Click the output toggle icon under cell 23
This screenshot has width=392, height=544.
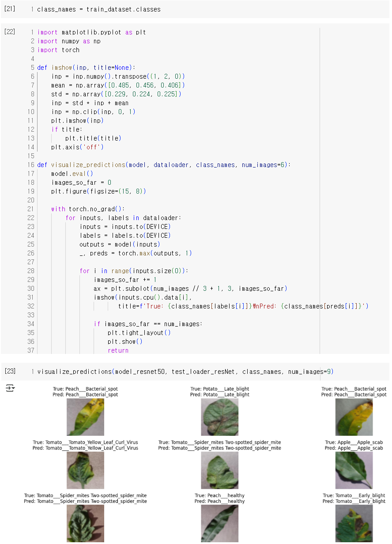(10, 389)
